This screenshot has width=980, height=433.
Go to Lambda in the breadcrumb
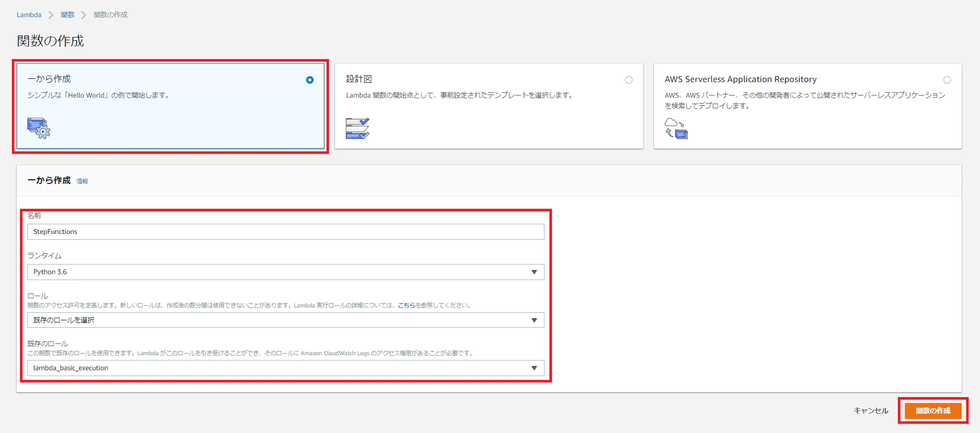[29, 15]
